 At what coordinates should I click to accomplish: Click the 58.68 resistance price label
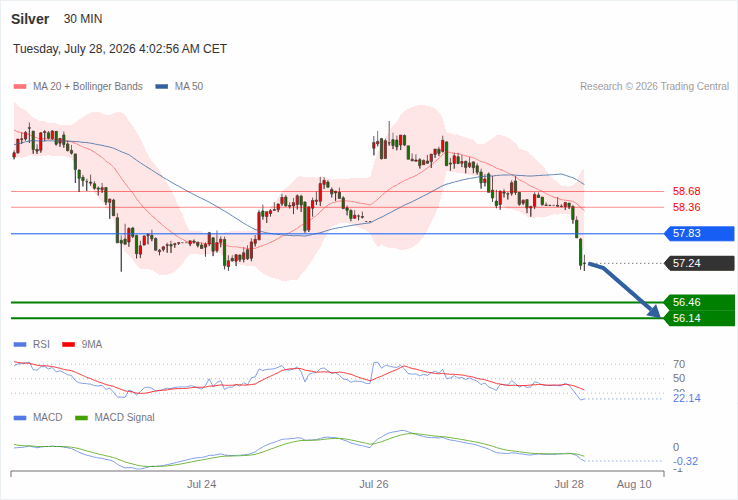pos(686,192)
